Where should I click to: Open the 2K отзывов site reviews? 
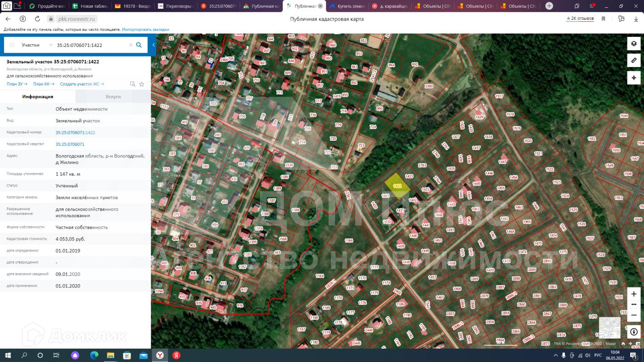point(580,19)
